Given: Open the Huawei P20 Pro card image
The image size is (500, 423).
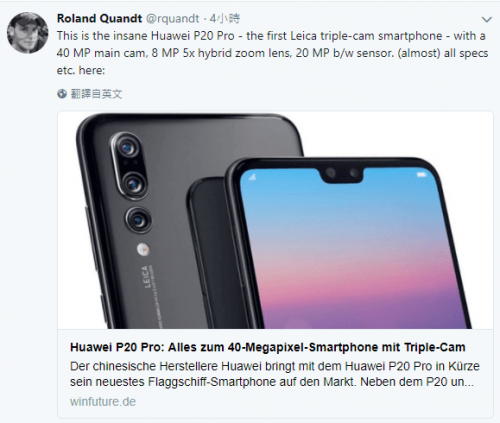Looking at the screenshot, I should coord(275,220).
